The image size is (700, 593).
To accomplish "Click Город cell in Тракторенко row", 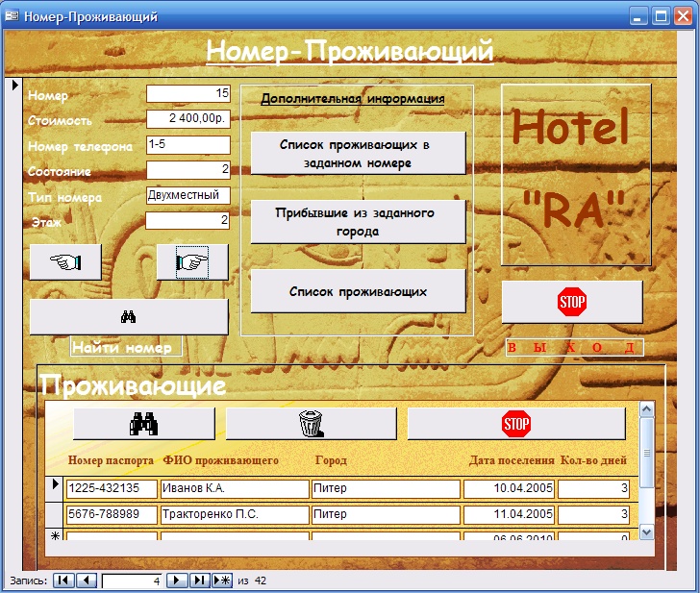I will (x=386, y=514).
